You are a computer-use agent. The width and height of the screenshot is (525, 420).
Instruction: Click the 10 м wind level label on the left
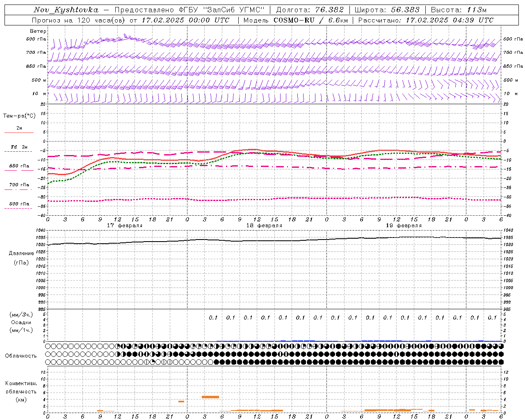[x=39, y=94]
